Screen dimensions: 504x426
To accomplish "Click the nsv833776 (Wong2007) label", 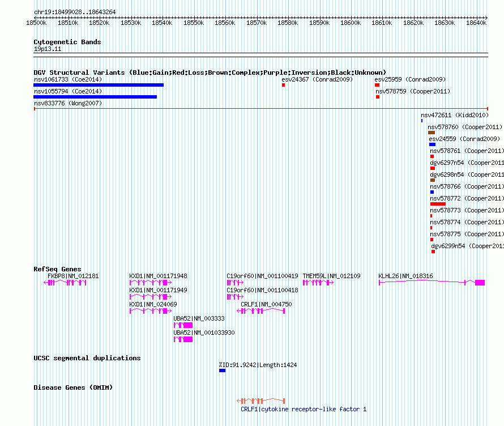I will pyautogui.click(x=68, y=103).
